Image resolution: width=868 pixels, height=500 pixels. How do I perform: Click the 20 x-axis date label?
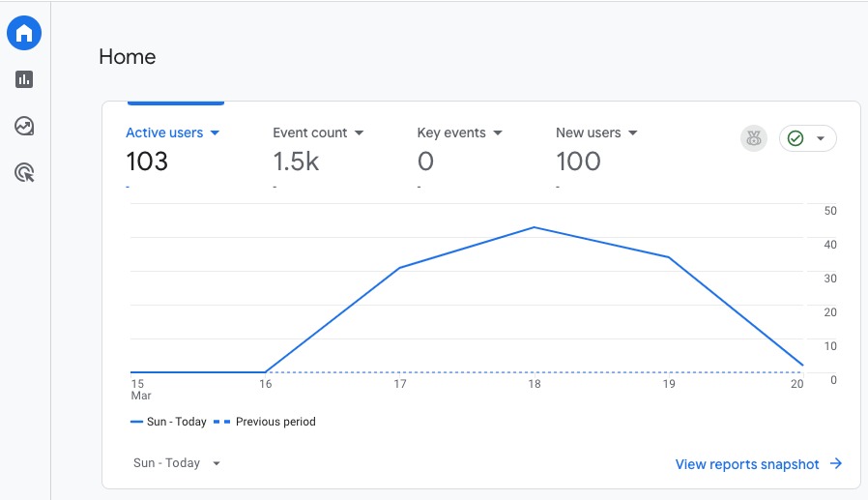coord(796,384)
